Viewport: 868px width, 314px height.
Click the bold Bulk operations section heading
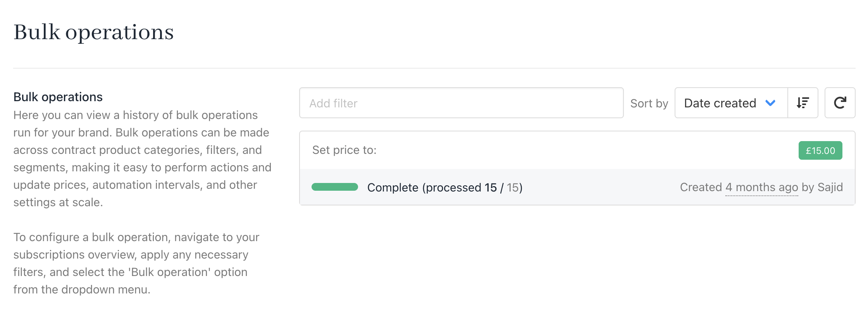tap(58, 97)
